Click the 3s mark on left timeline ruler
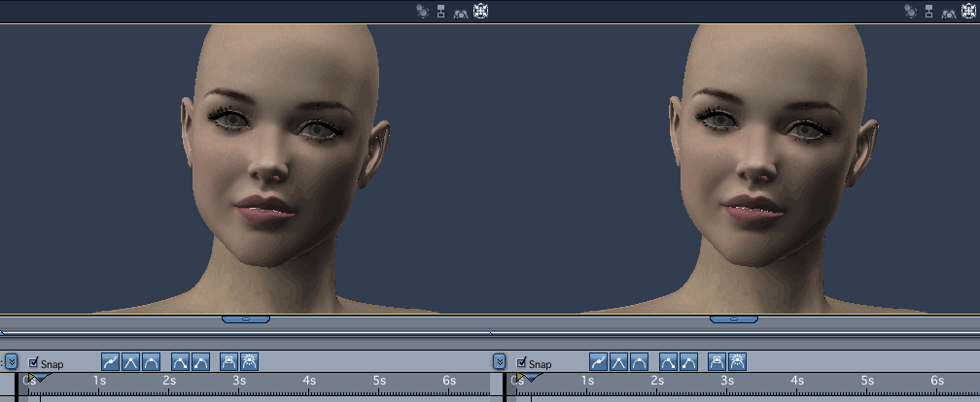Screen dimensions: 980x402 click(239, 381)
